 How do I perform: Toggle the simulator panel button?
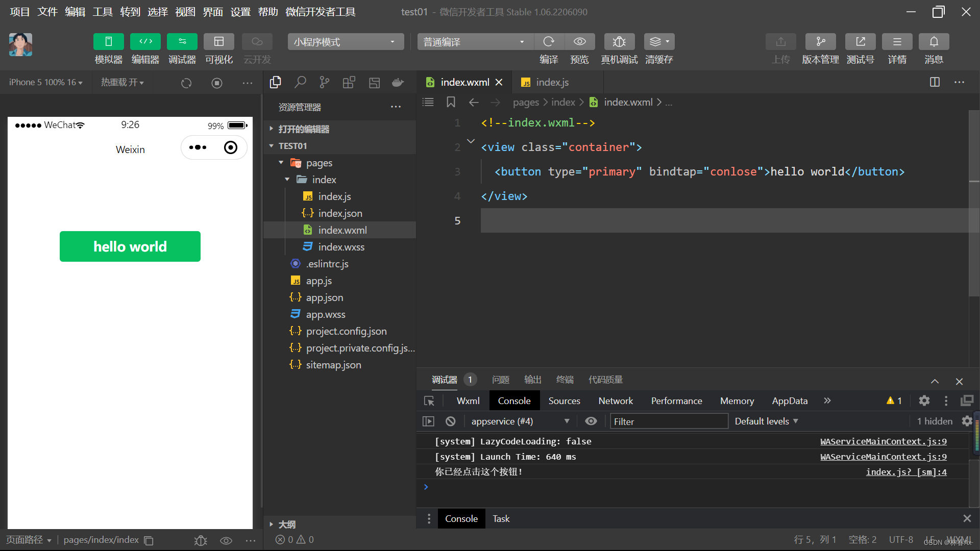108,42
